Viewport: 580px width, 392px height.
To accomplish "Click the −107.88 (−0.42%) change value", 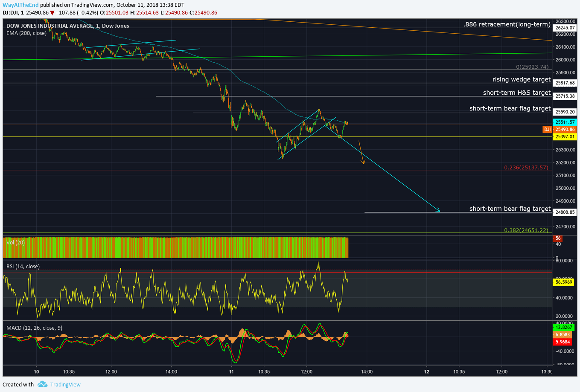I will 76,13.
